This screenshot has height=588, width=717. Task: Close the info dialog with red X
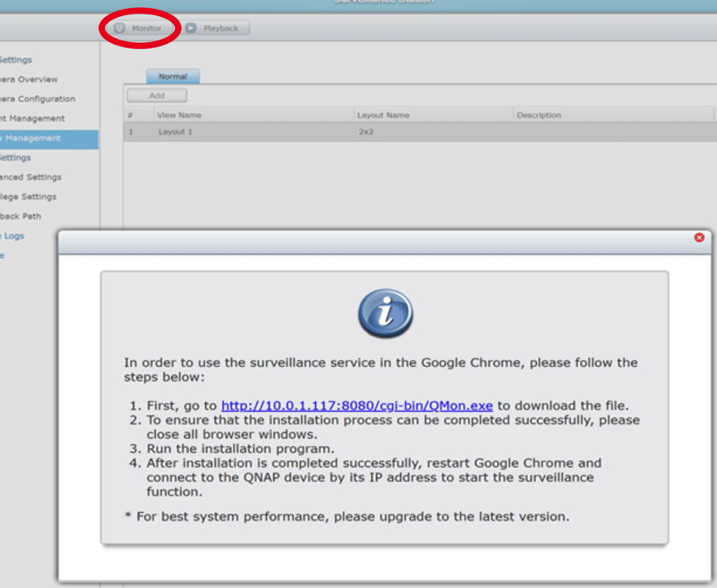tap(699, 237)
